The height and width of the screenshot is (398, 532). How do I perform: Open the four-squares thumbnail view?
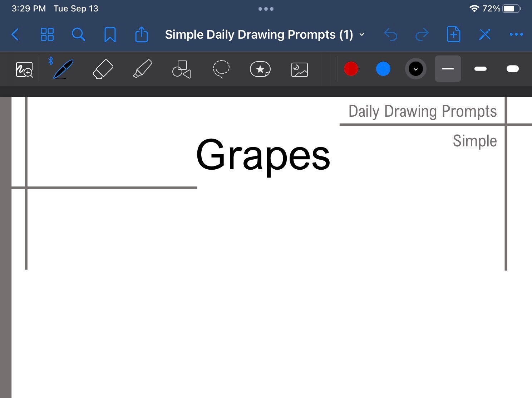pyautogui.click(x=47, y=34)
